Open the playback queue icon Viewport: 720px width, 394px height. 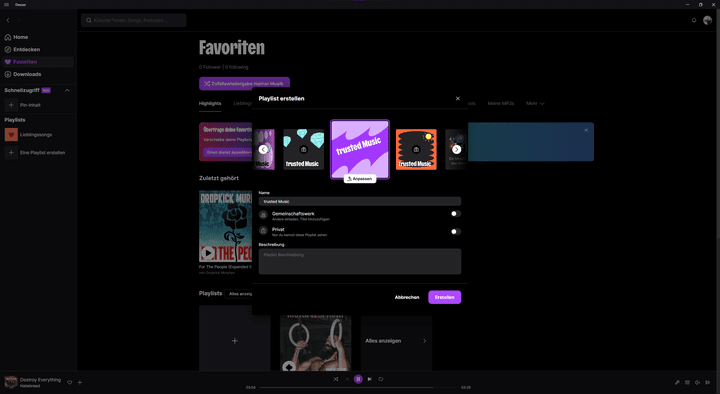click(687, 382)
